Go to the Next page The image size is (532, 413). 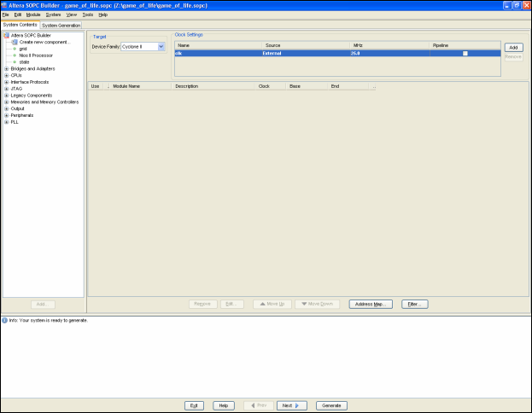[291, 405]
